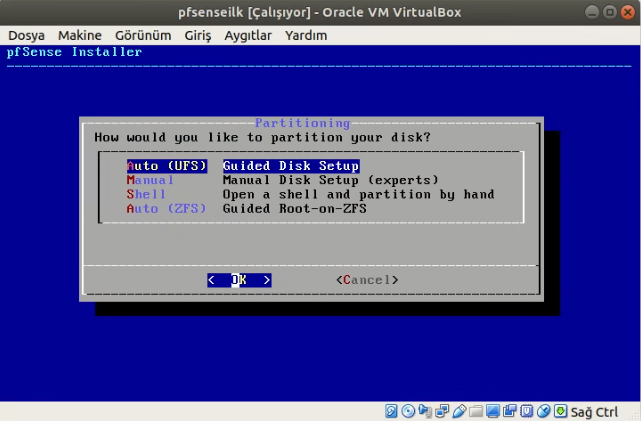Click the recording status icon in the status bar
The image size is (641, 421).
click(x=510, y=411)
